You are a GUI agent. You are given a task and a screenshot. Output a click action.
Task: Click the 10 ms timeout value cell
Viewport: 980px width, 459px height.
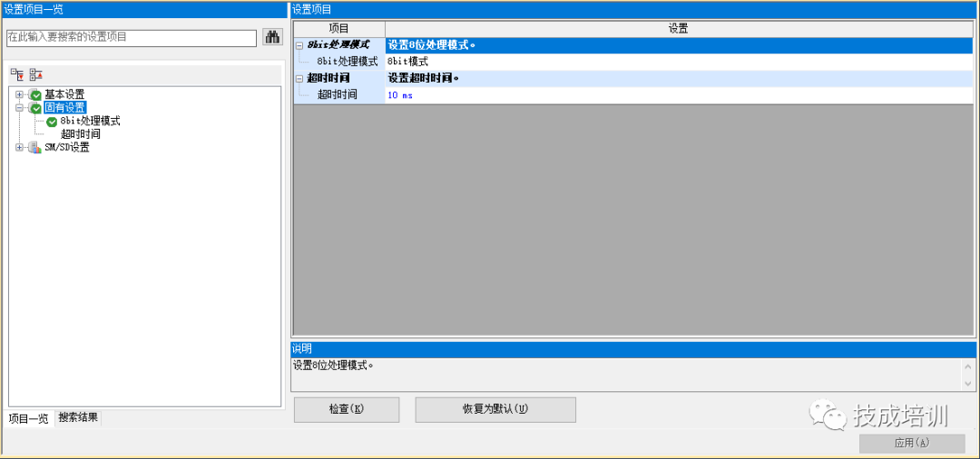(680, 95)
